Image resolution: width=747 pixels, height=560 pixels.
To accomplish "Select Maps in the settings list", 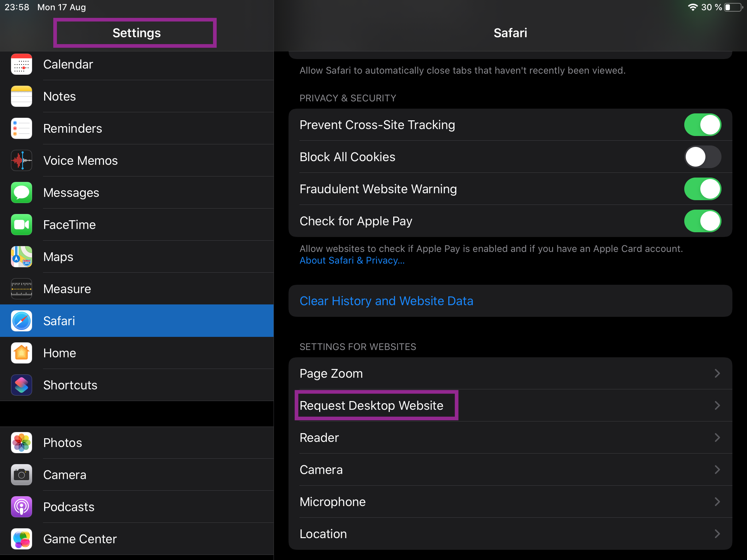I will [x=137, y=257].
